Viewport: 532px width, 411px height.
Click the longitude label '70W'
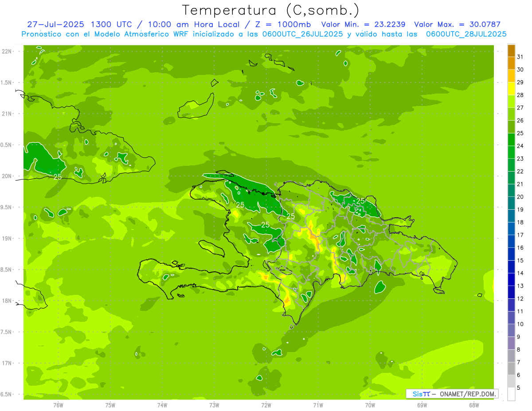pyautogui.click(x=370, y=405)
